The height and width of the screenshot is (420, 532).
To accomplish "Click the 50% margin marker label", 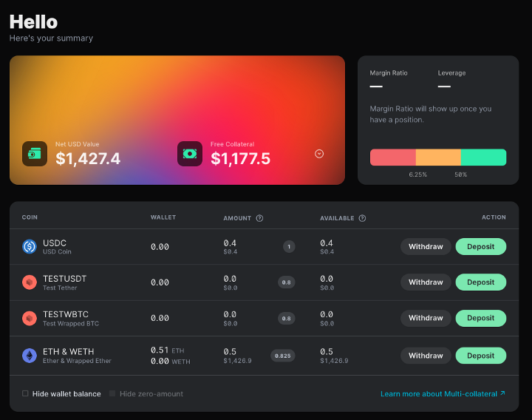I will pyautogui.click(x=461, y=175).
